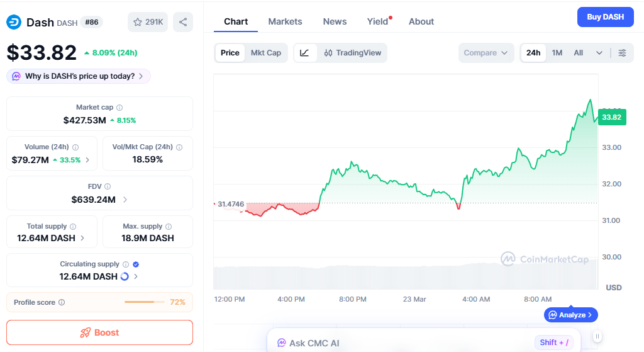Screen dimensions: 644x352
Task: Open 'Why is DASH's price up today?'
Action: click(x=79, y=76)
